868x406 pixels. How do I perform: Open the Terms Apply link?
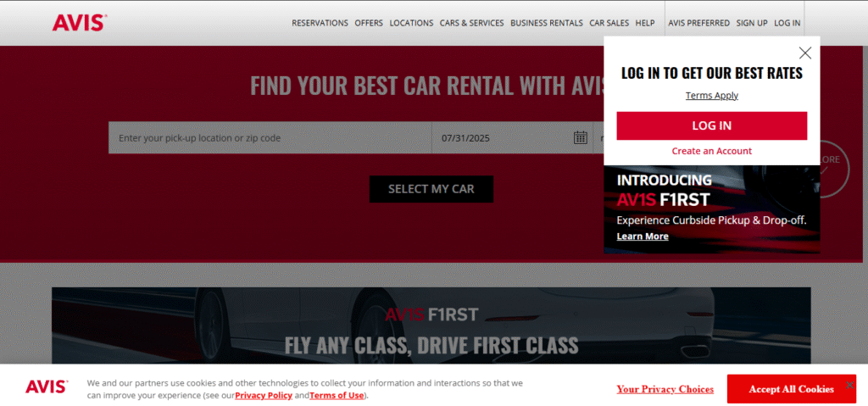(x=712, y=95)
